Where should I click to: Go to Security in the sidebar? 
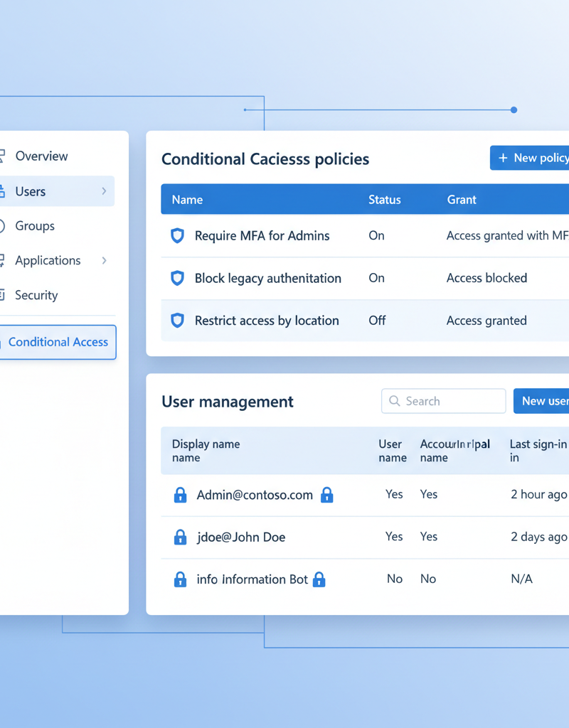[36, 295]
